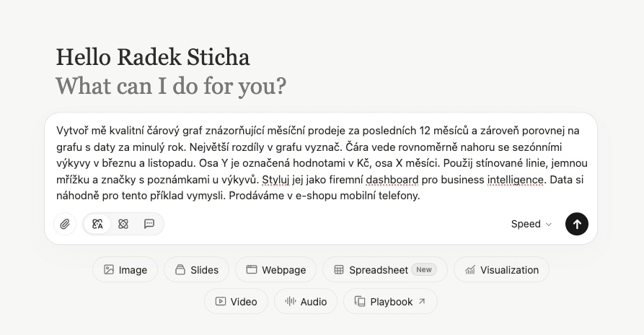Select the Slides creation chip
The image size is (644, 335).
coord(196,269)
